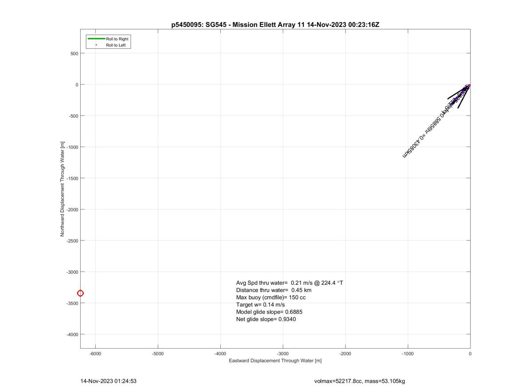The image size is (532, 392).
Task: Click the Avg Spd thru water text line
Action: [289, 283]
